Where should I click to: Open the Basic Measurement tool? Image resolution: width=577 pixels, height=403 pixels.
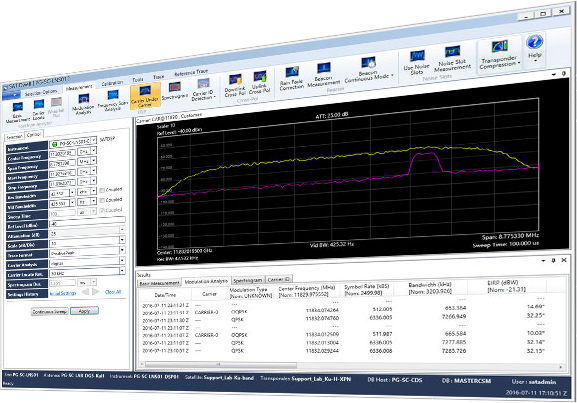(17, 112)
